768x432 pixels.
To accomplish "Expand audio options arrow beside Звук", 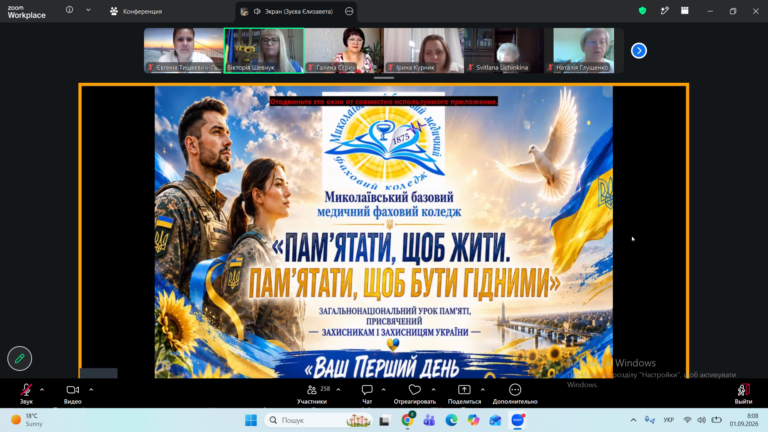I will 42,390.
